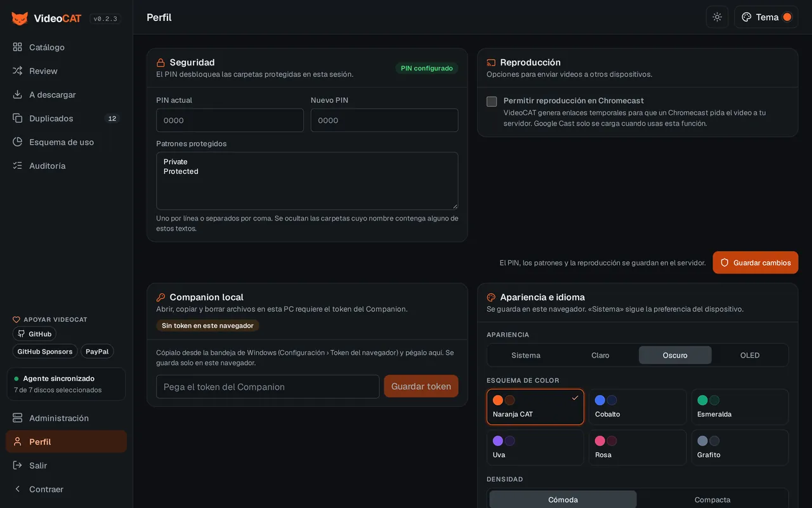Enable Permitir reproducción en Chromecast checkbox
Image resolution: width=812 pixels, height=508 pixels.
(x=492, y=102)
